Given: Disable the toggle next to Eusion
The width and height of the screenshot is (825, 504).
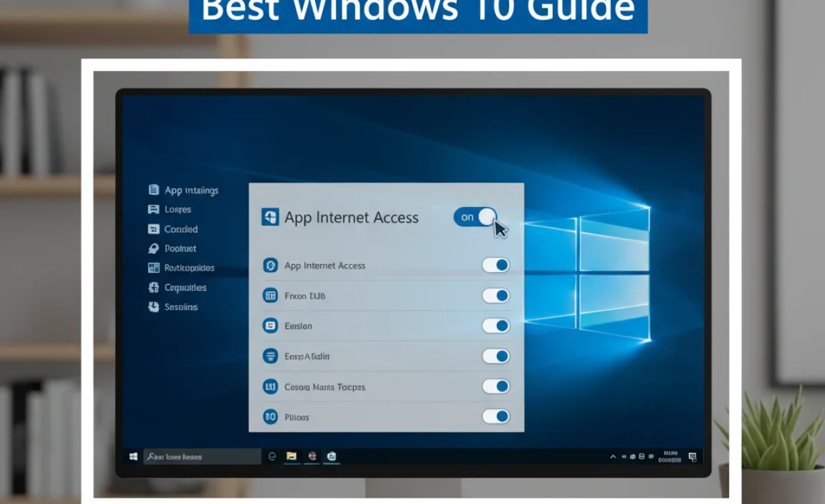Looking at the screenshot, I should tap(496, 326).
